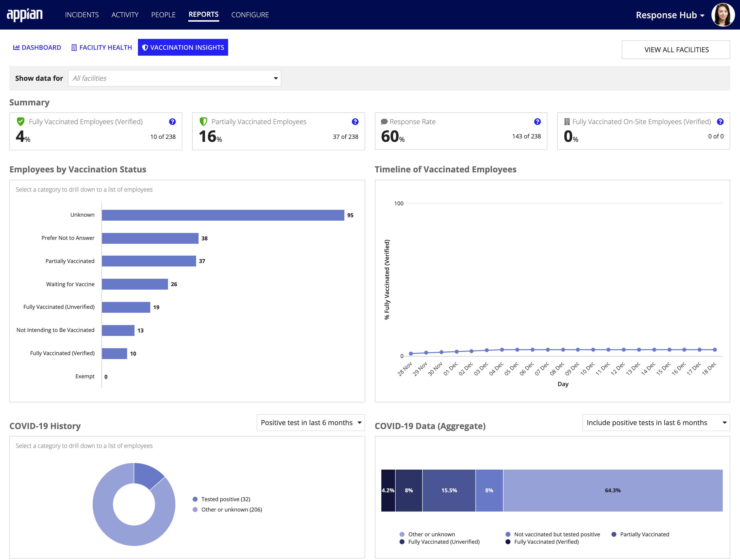740x560 pixels.
Task: Click green shield check icon on Fully Vaccinated card
Action: point(21,121)
